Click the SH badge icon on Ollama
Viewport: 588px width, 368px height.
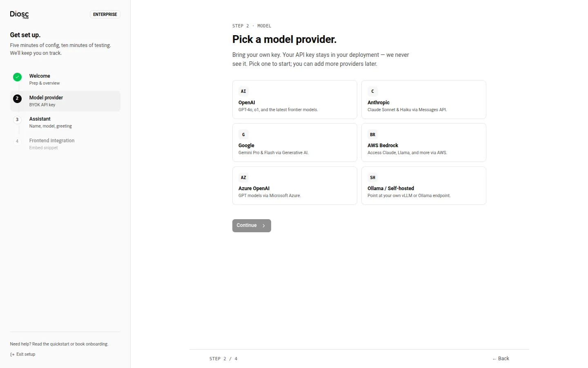(x=372, y=177)
